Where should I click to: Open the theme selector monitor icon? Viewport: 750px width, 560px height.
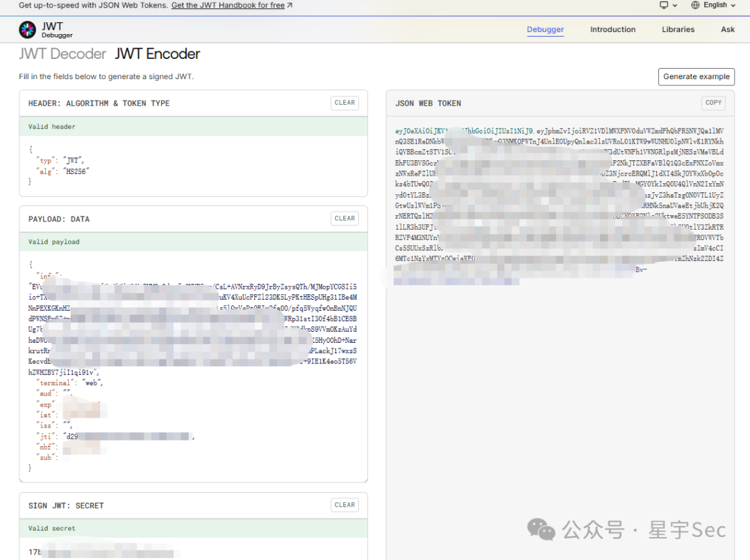pyautogui.click(x=664, y=5)
